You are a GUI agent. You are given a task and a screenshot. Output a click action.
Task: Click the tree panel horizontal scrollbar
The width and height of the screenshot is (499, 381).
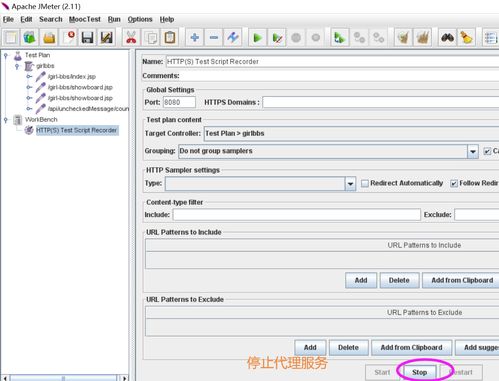(63, 378)
